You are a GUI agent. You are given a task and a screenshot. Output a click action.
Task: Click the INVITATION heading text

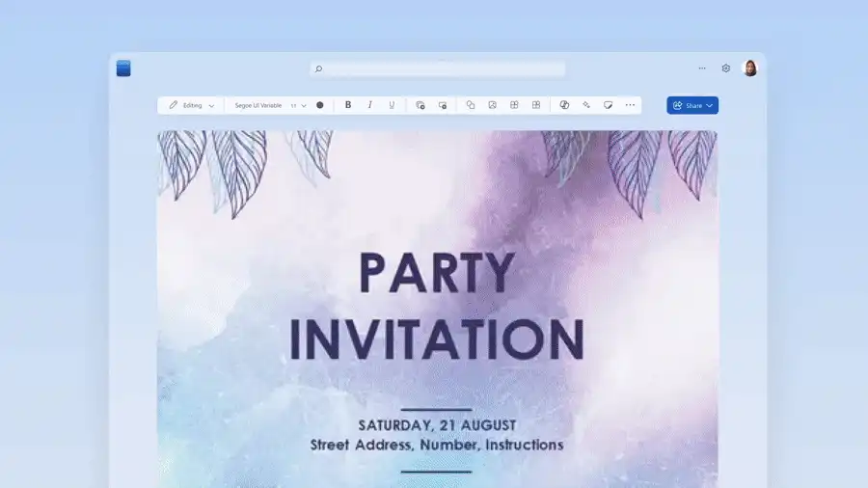pyautogui.click(x=437, y=339)
